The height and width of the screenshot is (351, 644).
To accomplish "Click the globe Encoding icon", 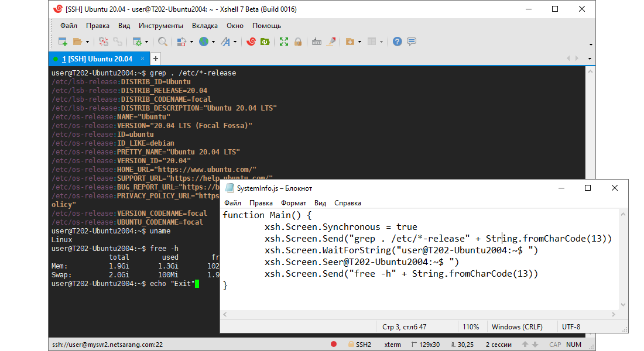I will 204,42.
